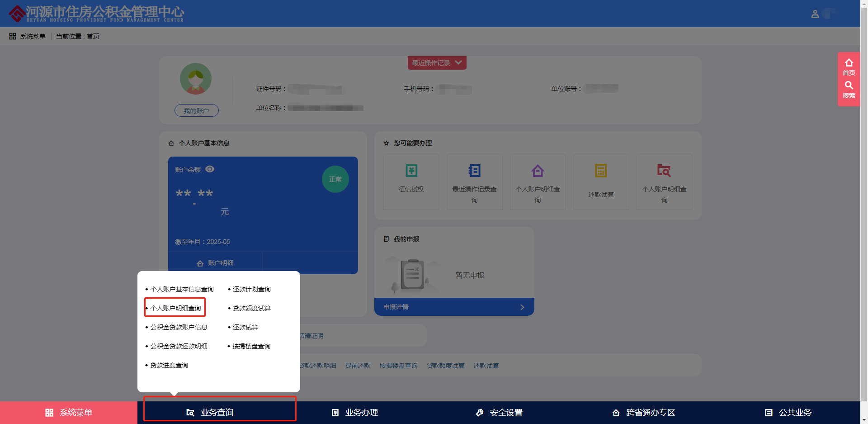
Task: Click the 跨省通办专区 house icon
Action: pyautogui.click(x=616, y=412)
